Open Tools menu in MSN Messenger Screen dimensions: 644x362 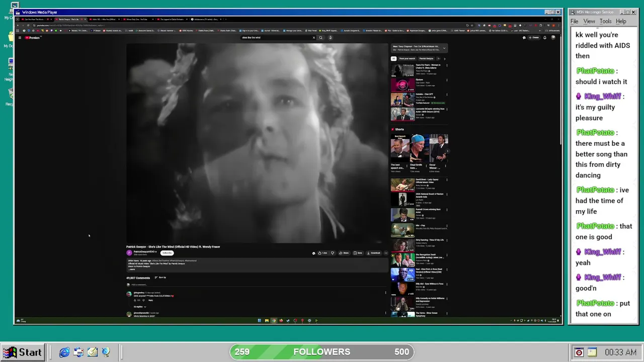pos(605,22)
